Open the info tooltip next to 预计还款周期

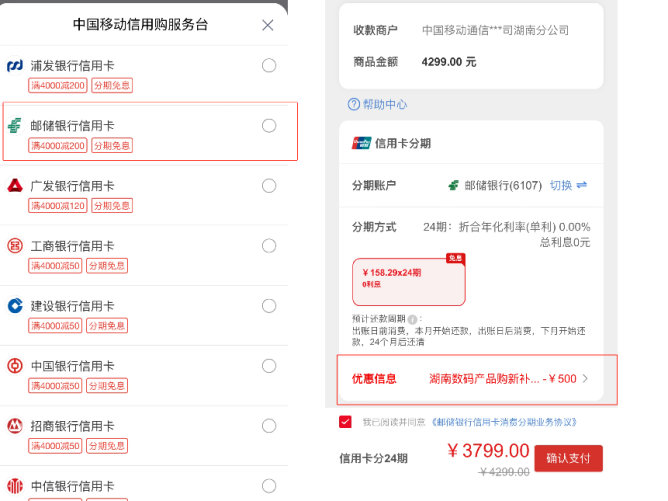(412, 319)
